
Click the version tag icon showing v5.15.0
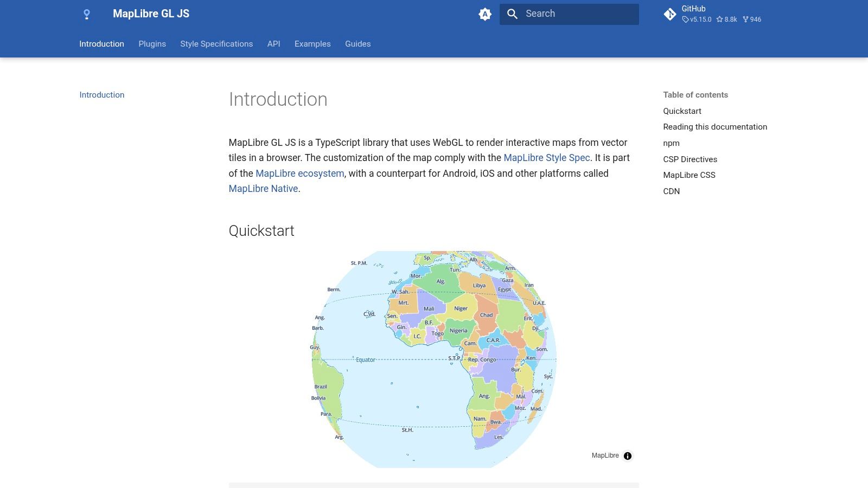pos(686,20)
